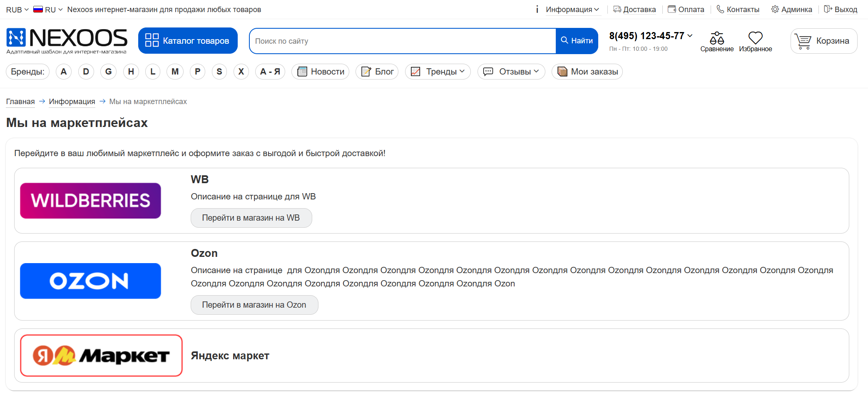Click the Новости newspaper icon
The width and height of the screenshot is (868, 403).
302,72
